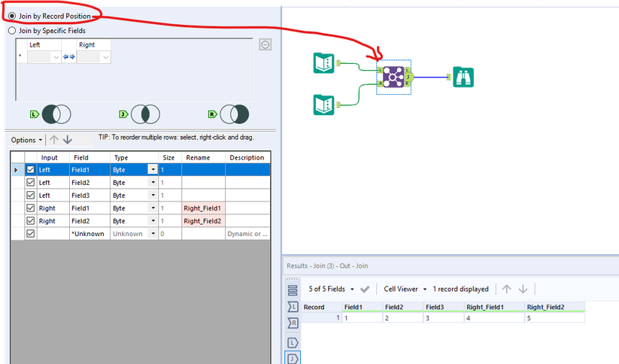Move selected field up with the arrow
619x364 pixels.
coord(54,140)
